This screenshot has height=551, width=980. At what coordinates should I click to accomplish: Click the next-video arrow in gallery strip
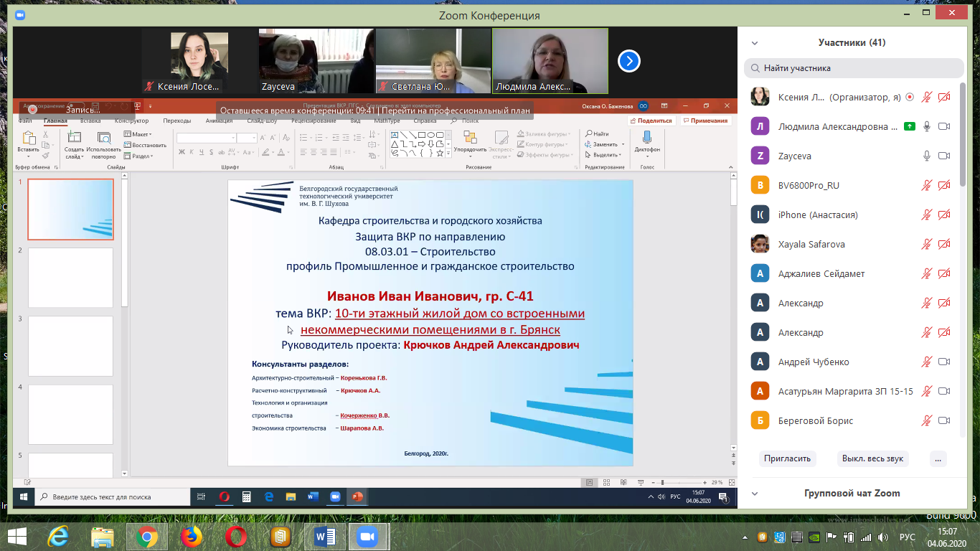pyautogui.click(x=628, y=62)
